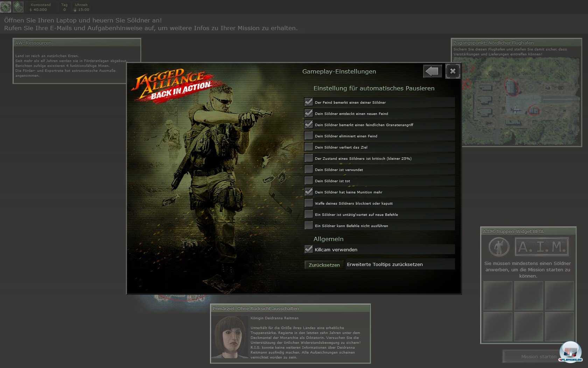The height and width of the screenshot is (368, 588).
Task: Click Deidranna Reitman's portrait
Action: point(230,337)
